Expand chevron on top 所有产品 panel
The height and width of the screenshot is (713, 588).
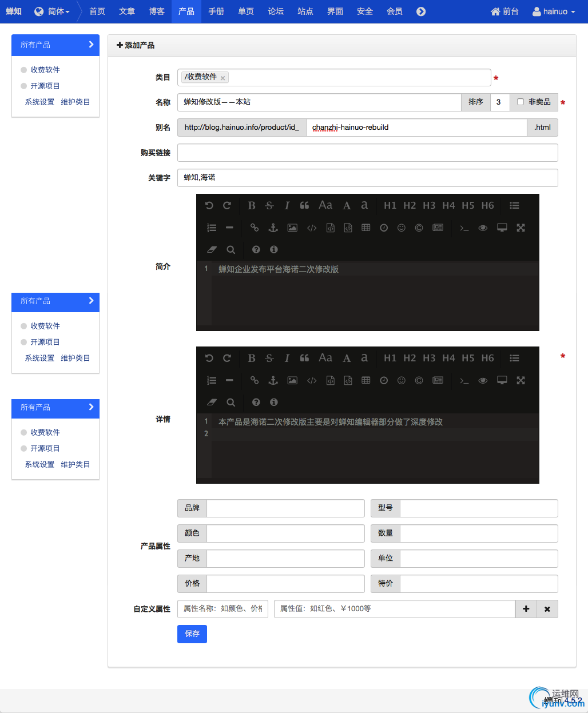[x=91, y=44]
